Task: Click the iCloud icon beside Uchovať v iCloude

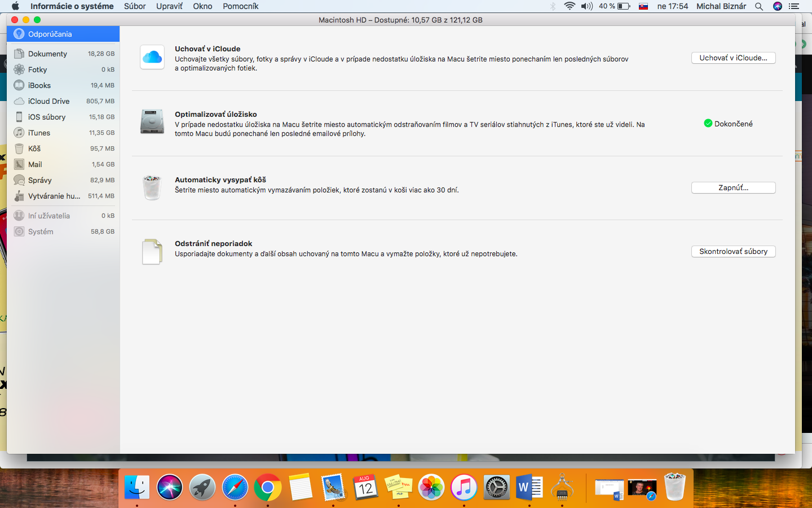Action: pyautogui.click(x=152, y=57)
